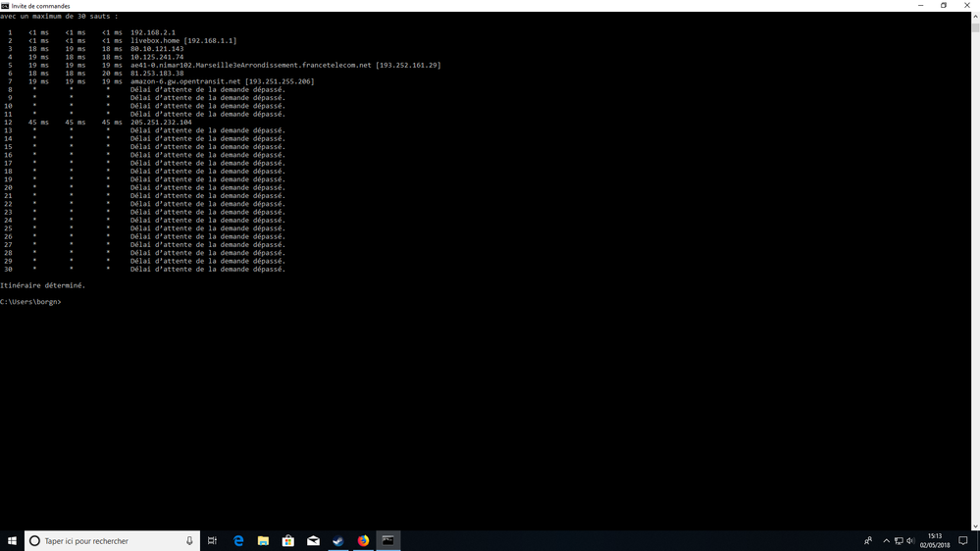Click the 15:13 clock and date
This screenshot has height=551, width=980.
(x=935, y=541)
